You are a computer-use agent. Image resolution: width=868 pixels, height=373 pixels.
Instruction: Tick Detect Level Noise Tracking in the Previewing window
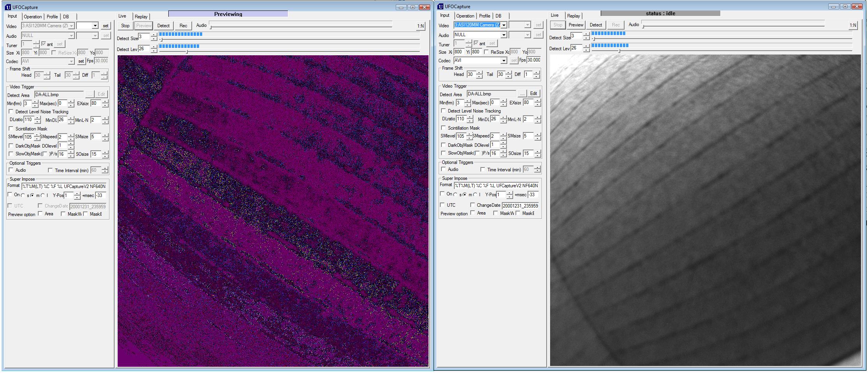pyautogui.click(x=11, y=112)
